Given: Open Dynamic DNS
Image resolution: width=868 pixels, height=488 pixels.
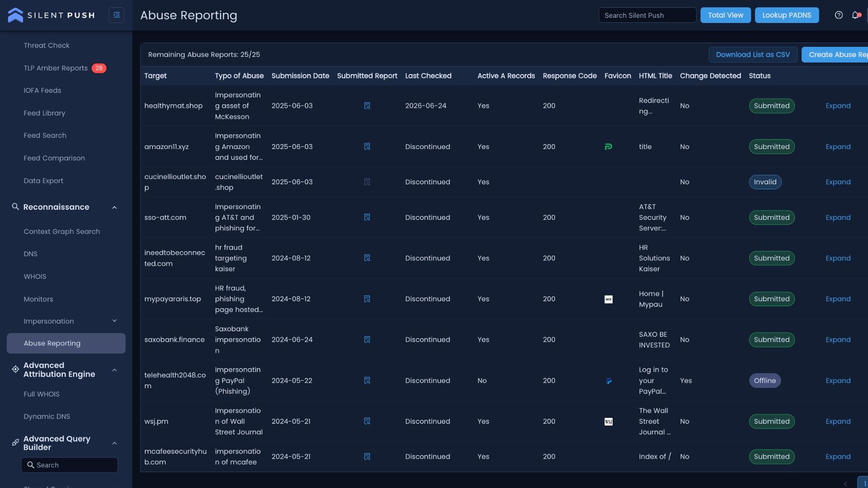Looking at the screenshot, I should tap(47, 417).
